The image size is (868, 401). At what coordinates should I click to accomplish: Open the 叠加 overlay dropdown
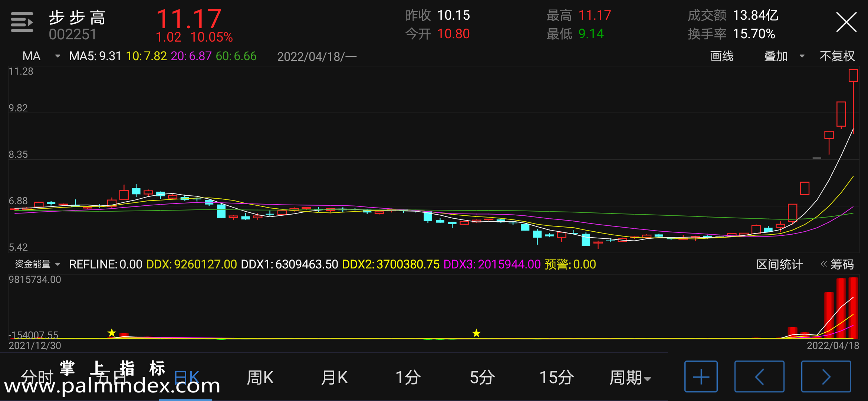[784, 56]
